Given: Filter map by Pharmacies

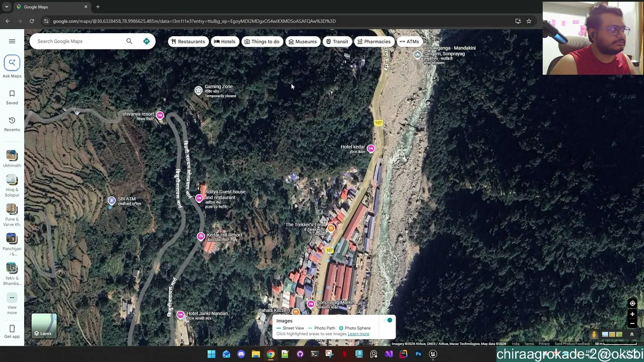Looking at the screenshot, I should pos(374,42).
